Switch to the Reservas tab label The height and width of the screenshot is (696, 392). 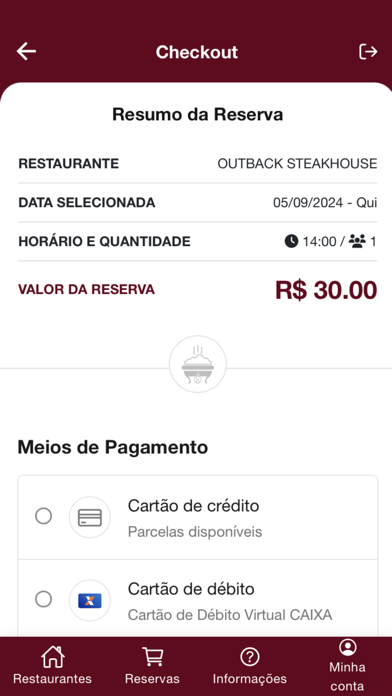point(152,679)
